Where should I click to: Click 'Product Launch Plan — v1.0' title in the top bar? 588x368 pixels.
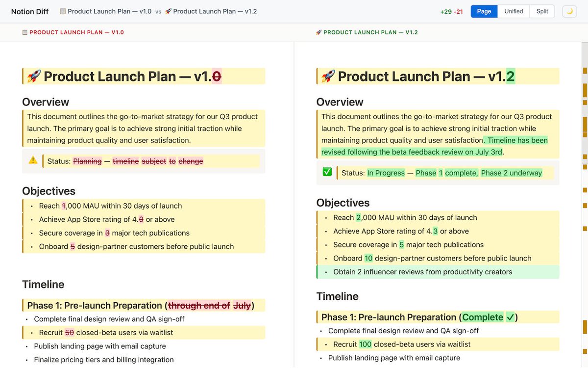pyautogui.click(x=110, y=11)
